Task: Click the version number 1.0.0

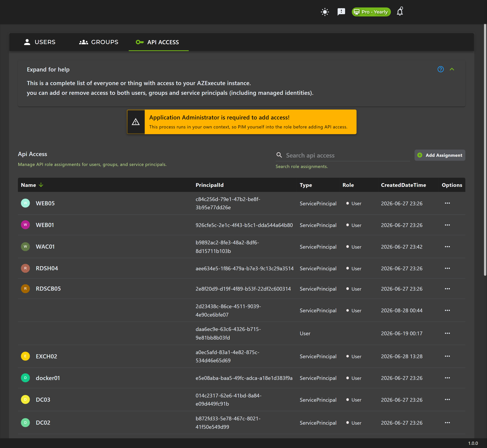Action: pos(473,443)
